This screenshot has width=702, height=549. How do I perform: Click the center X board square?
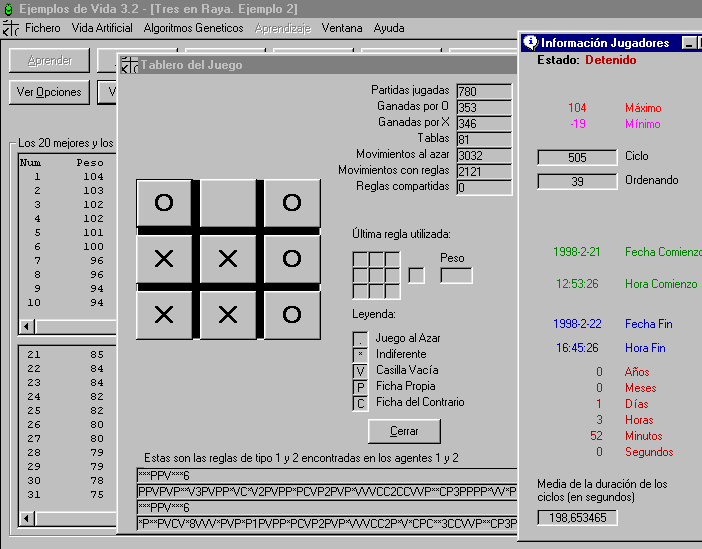[228, 259]
